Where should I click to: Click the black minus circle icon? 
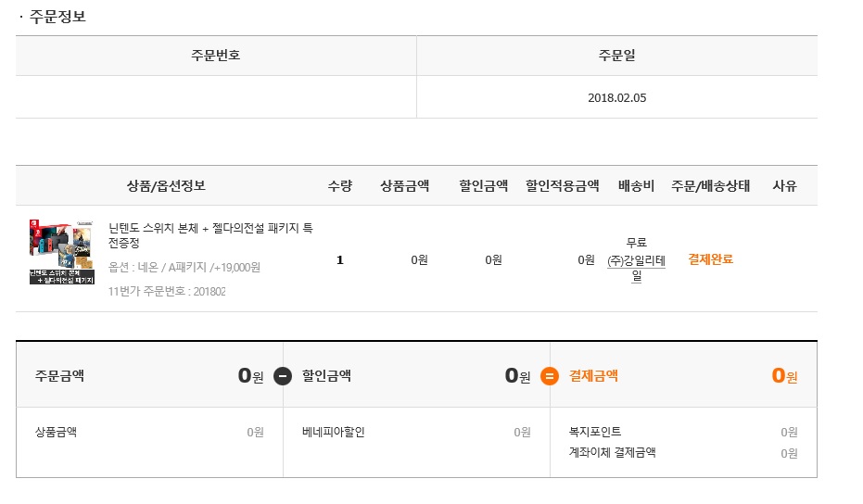283,376
